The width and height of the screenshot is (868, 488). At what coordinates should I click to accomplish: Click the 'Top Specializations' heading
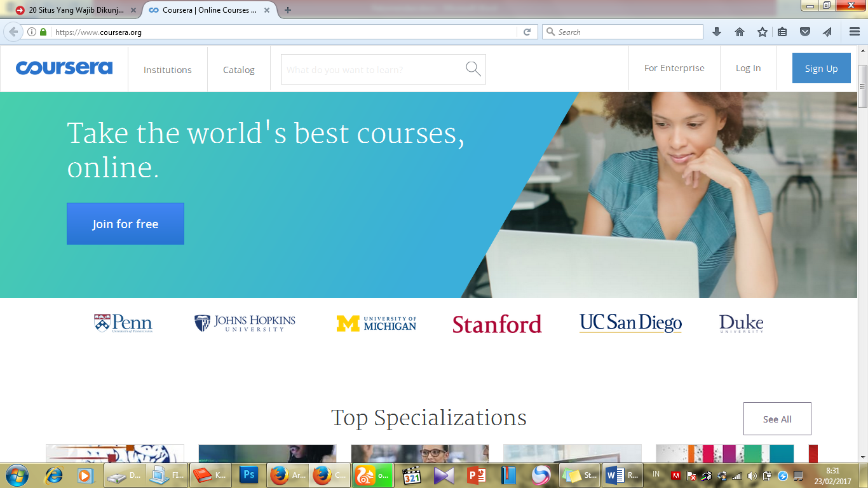429,417
